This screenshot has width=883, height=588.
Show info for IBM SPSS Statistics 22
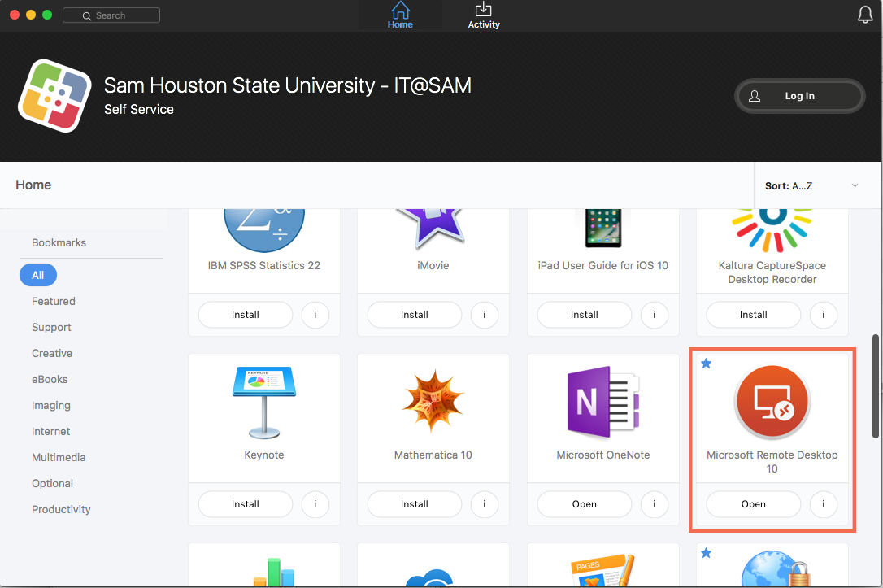315,315
